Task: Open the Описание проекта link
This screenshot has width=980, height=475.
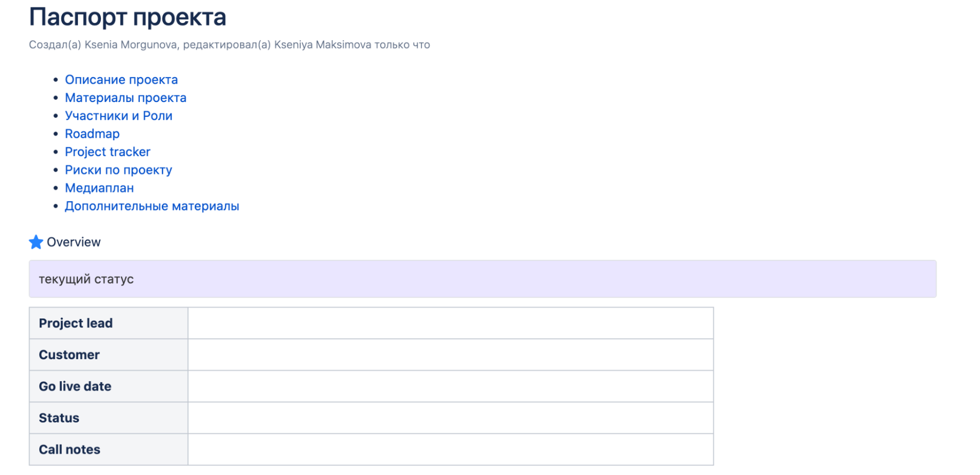Action: click(x=121, y=79)
